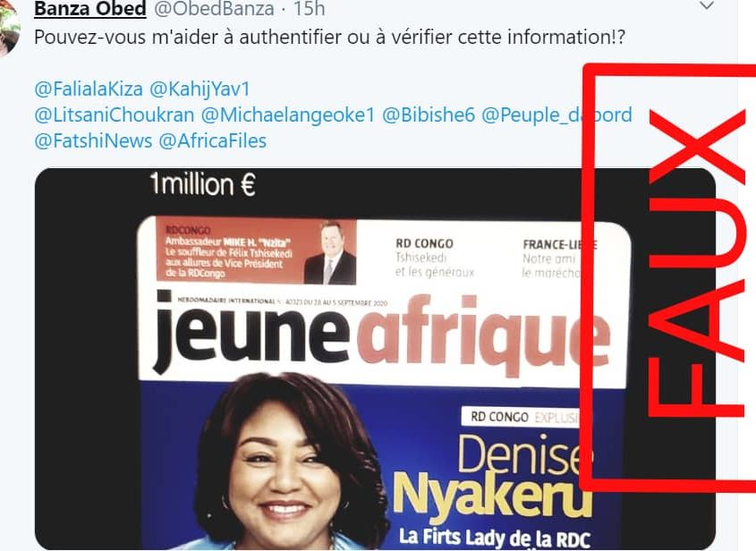Open the Banza Obed display name link

(x=89, y=9)
